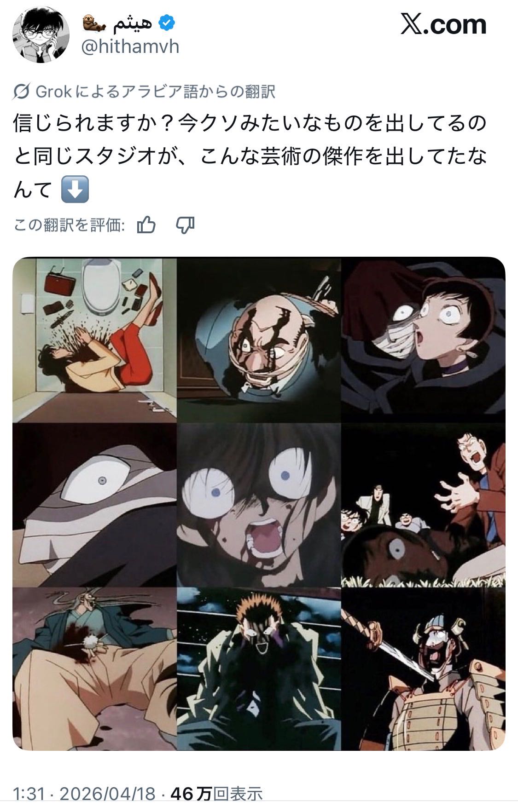The height and width of the screenshot is (812, 518).
Task: Click the thumbs up translation rating icon
Action: pyautogui.click(x=147, y=225)
